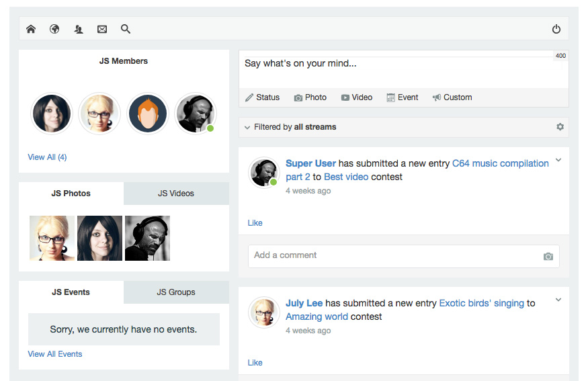The width and height of the screenshot is (588, 381).
Task: Open orange-haired cartoon member avatar
Action: click(x=147, y=114)
